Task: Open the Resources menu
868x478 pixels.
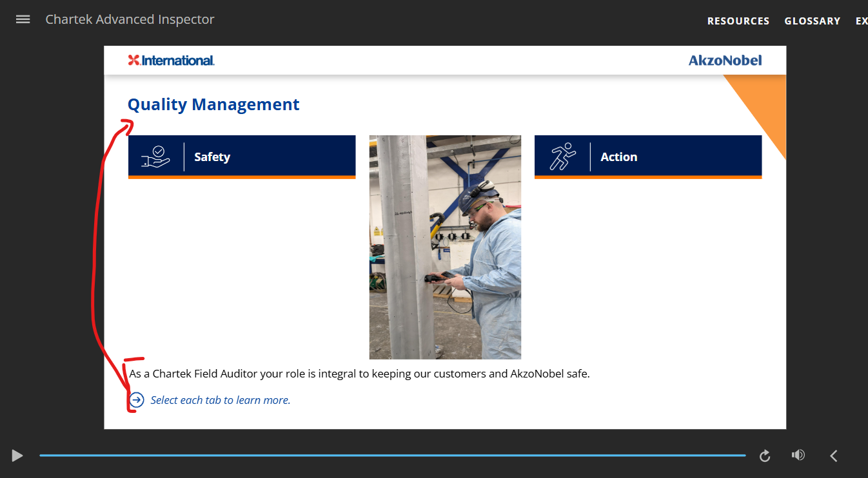Action: [738, 21]
